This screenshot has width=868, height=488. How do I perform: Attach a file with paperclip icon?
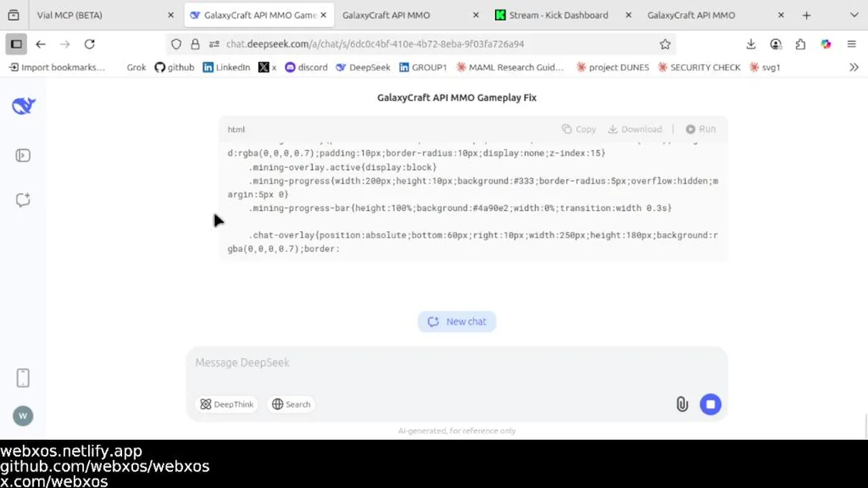682,405
